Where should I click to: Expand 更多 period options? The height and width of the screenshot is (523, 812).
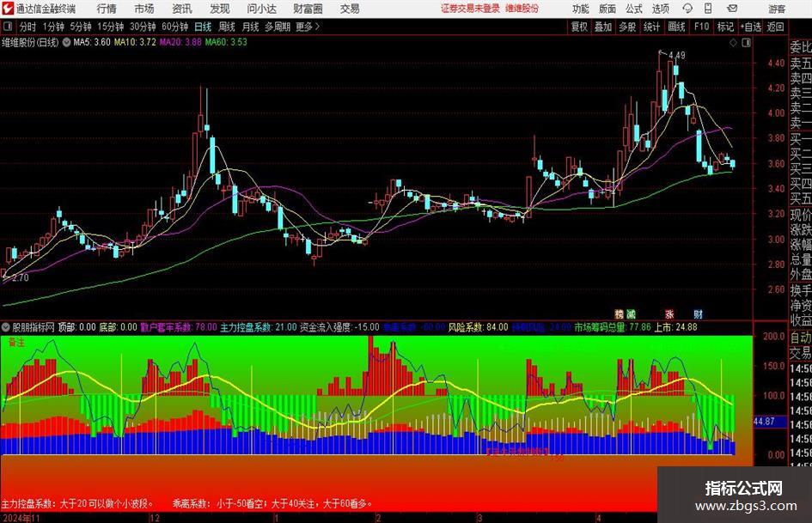[x=308, y=27]
